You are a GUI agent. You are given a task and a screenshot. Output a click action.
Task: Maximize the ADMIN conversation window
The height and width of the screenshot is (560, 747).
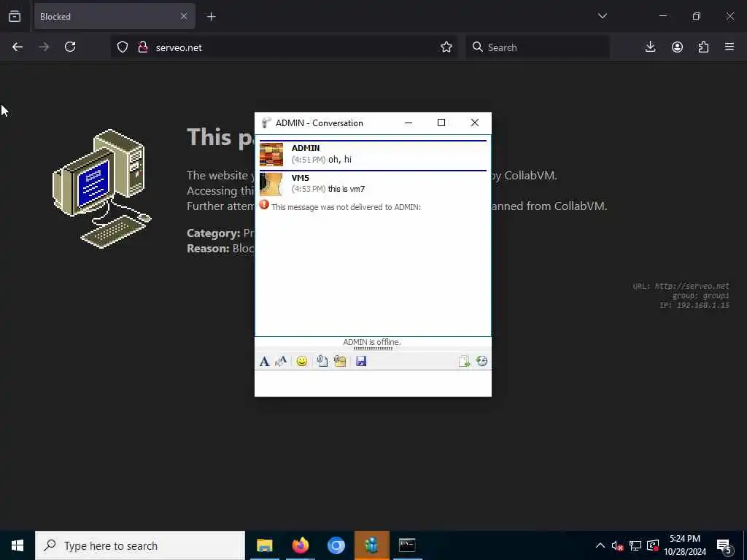pyautogui.click(x=441, y=122)
